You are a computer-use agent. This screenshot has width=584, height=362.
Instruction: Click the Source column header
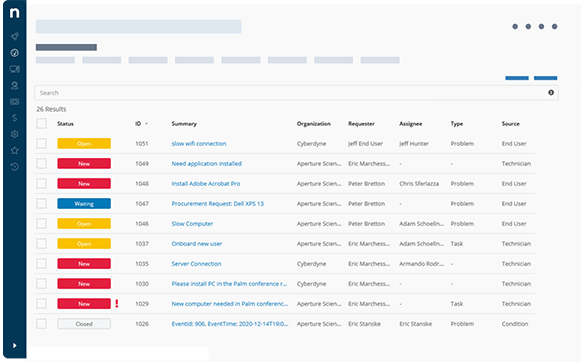[511, 124]
